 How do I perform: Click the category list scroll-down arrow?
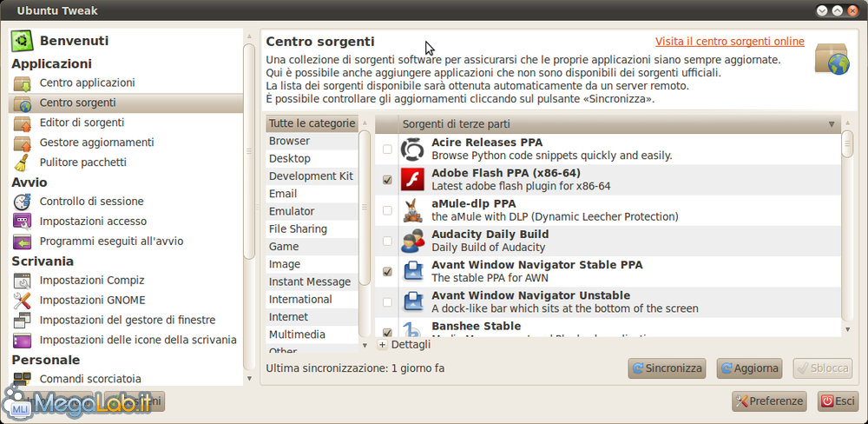coord(365,345)
